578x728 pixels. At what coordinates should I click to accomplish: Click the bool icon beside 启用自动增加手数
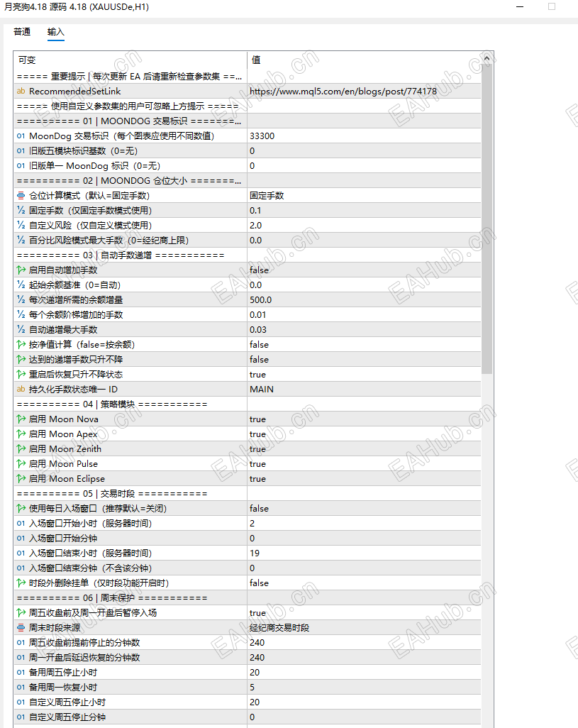(21, 270)
